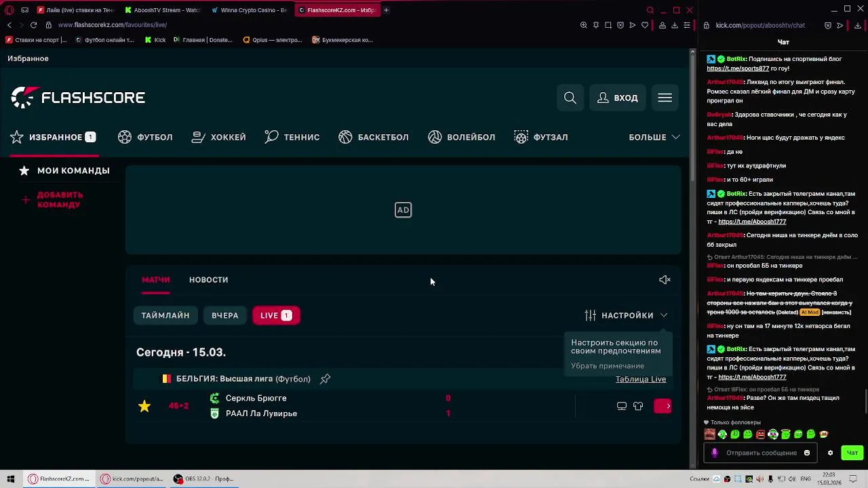The image size is (868, 488).
Task: Open the ТЕННИС sport menu
Action: [x=292, y=137]
